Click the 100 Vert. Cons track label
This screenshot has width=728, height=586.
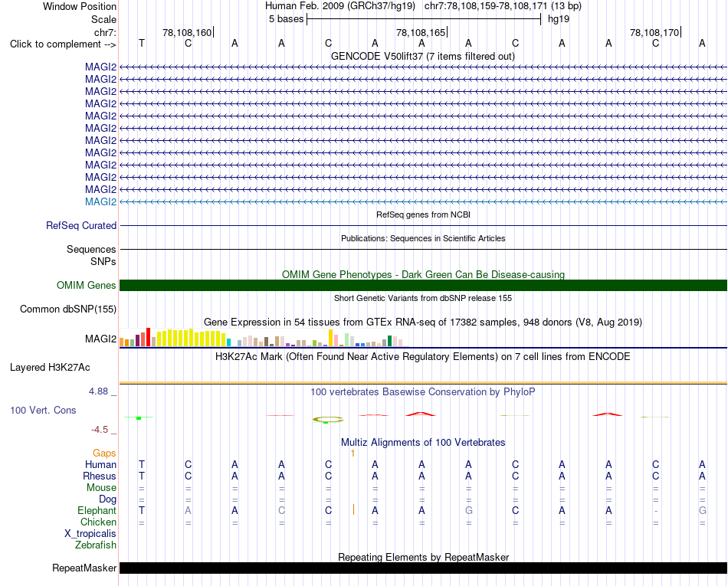43,410
